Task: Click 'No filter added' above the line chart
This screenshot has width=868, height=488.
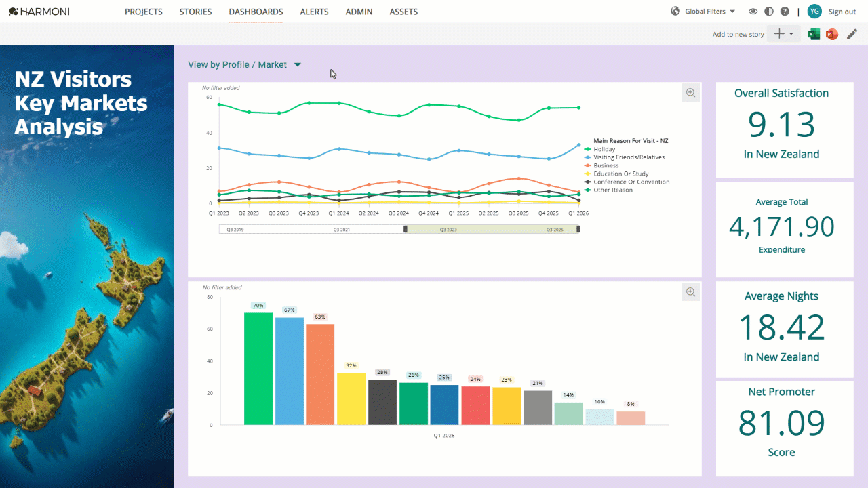Action: [221, 88]
